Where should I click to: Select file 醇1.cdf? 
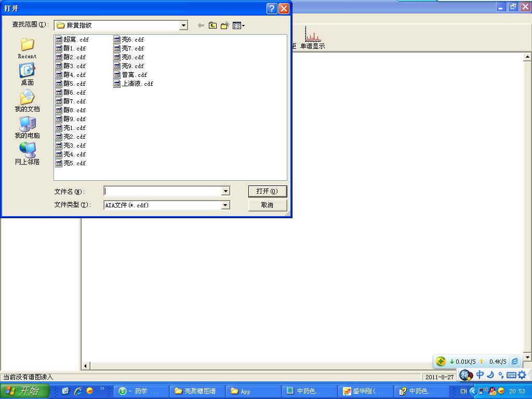(71, 48)
